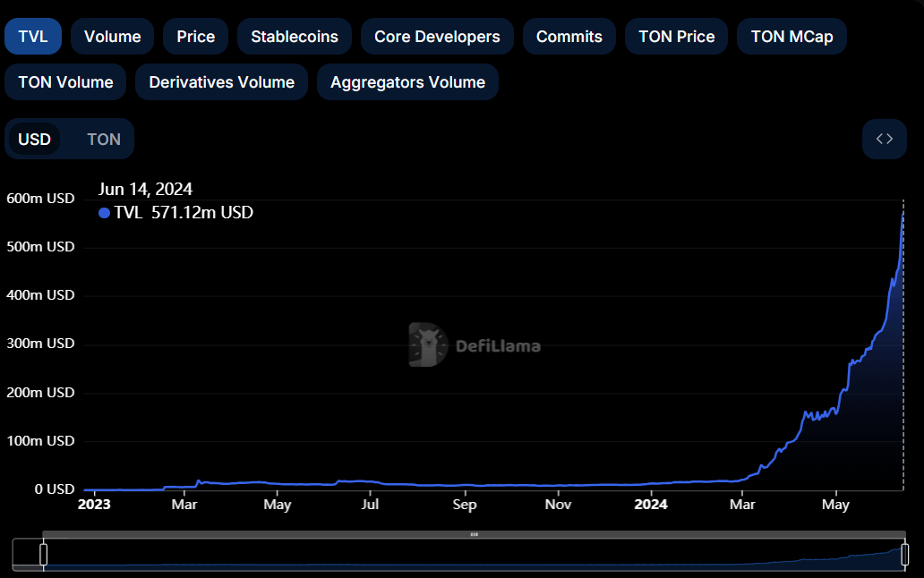Show the Volume metric

(112, 36)
